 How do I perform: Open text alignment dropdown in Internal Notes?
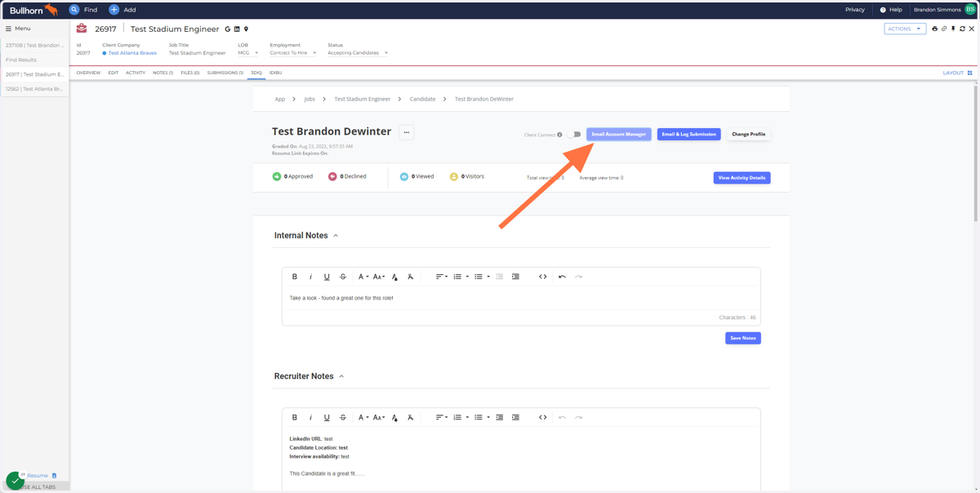(441, 277)
